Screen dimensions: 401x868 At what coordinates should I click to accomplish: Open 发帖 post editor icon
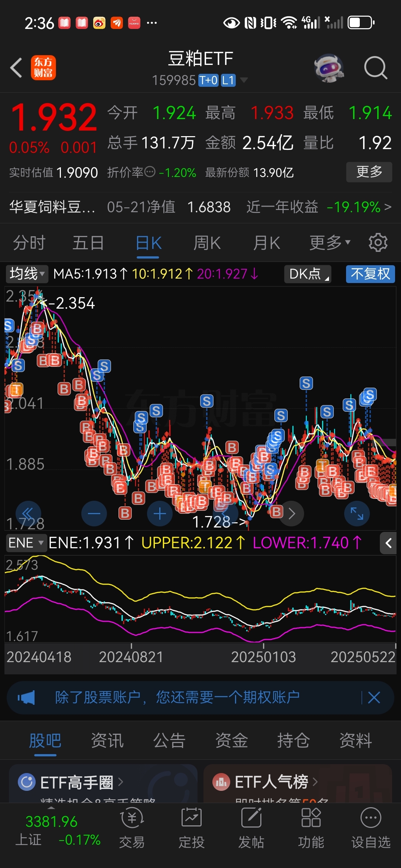(251, 828)
